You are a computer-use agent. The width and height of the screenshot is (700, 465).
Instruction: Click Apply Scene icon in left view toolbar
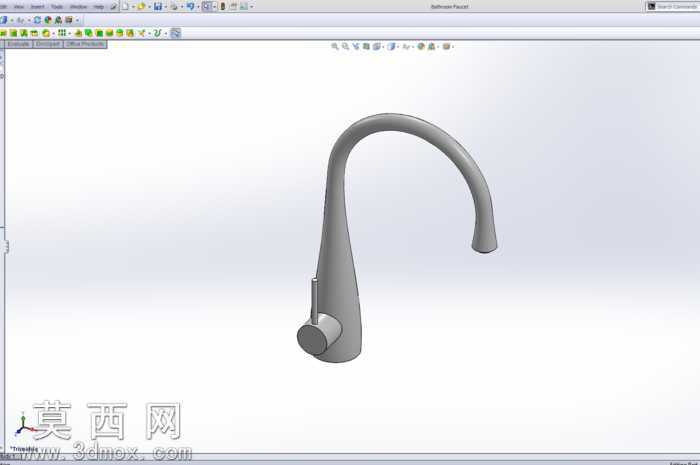click(58, 20)
